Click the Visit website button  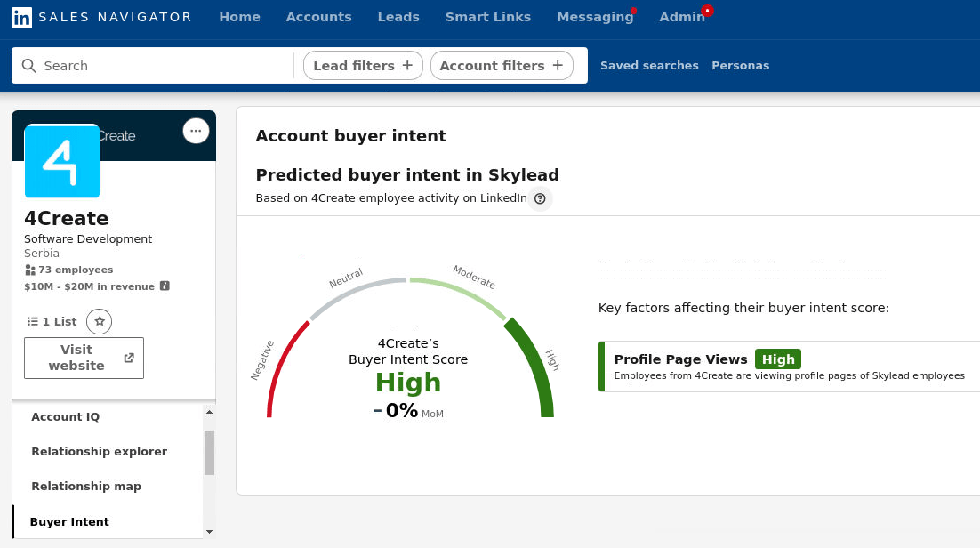(84, 358)
